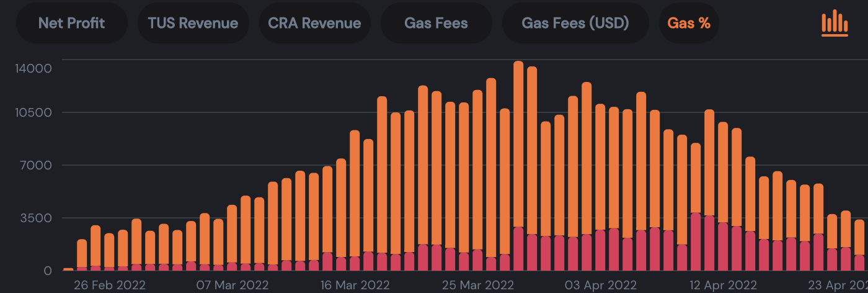Click the first tiny bar at chart start
The width and height of the screenshot is (868, 293).
[68, 269]
